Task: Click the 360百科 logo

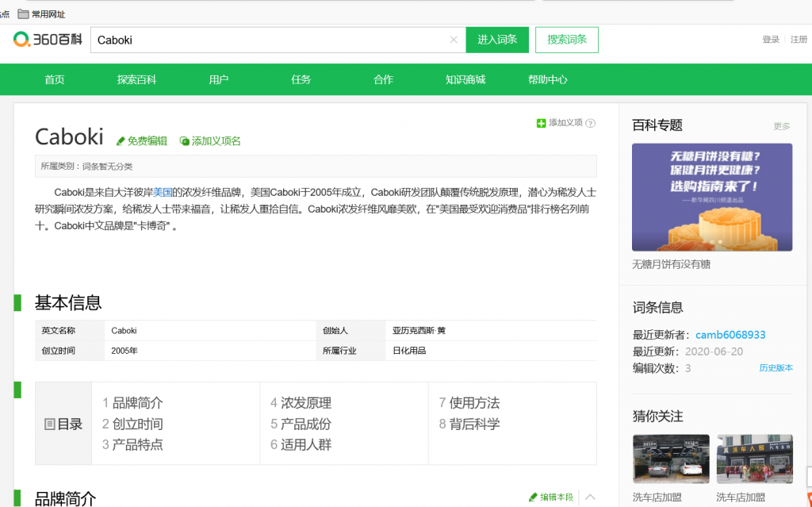Action: 48,40
